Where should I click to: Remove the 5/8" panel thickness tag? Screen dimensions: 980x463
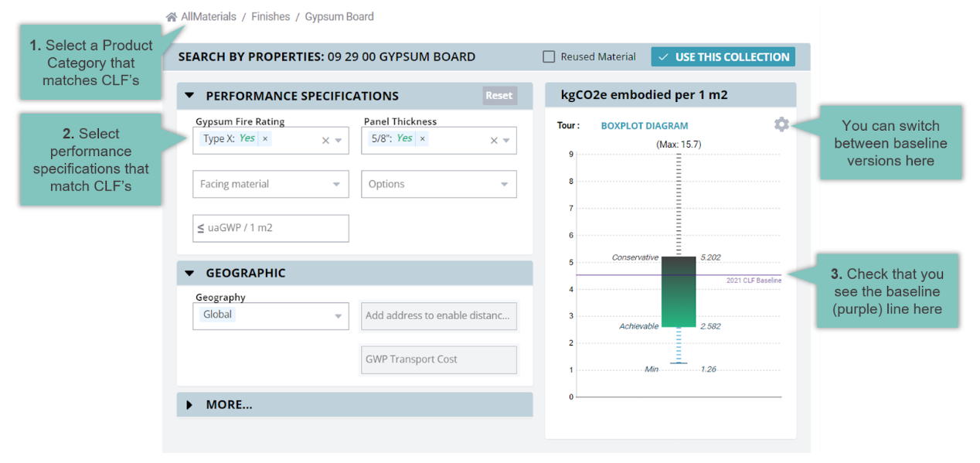tap(422, 139)
